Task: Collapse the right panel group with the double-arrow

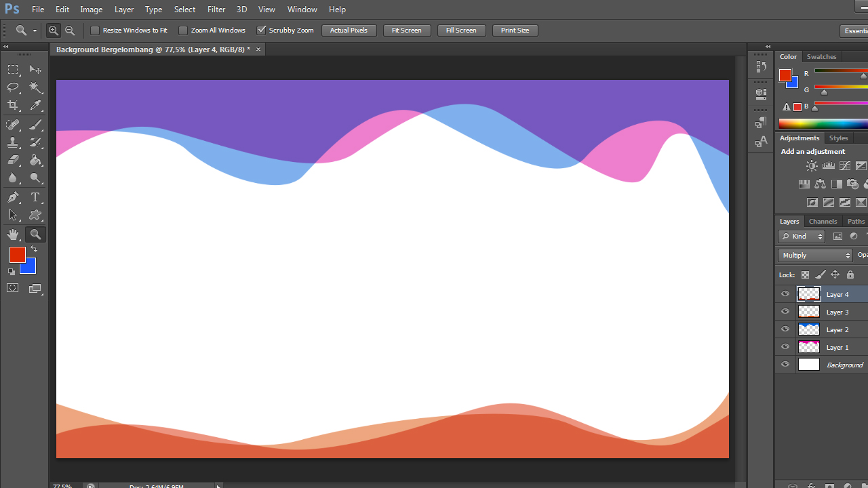Action: pos(767,46)
